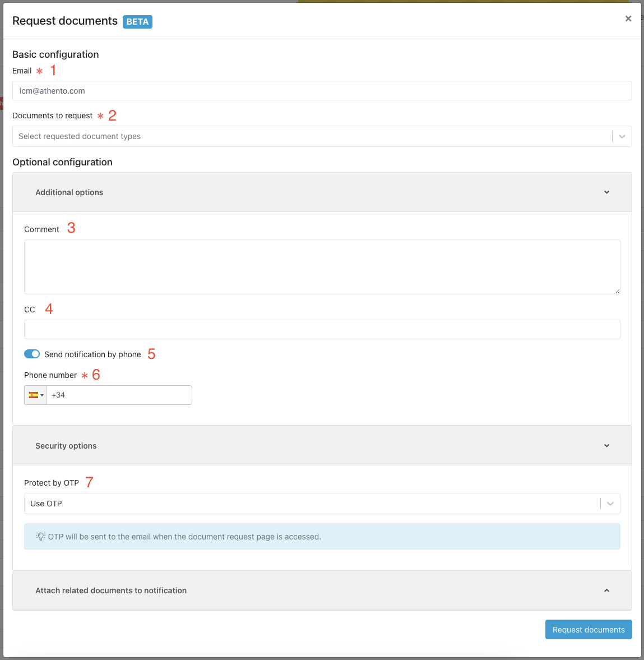644x660 pixels.
Task: Click the Use OTP dropdown arrow
Action: (610, 504)
